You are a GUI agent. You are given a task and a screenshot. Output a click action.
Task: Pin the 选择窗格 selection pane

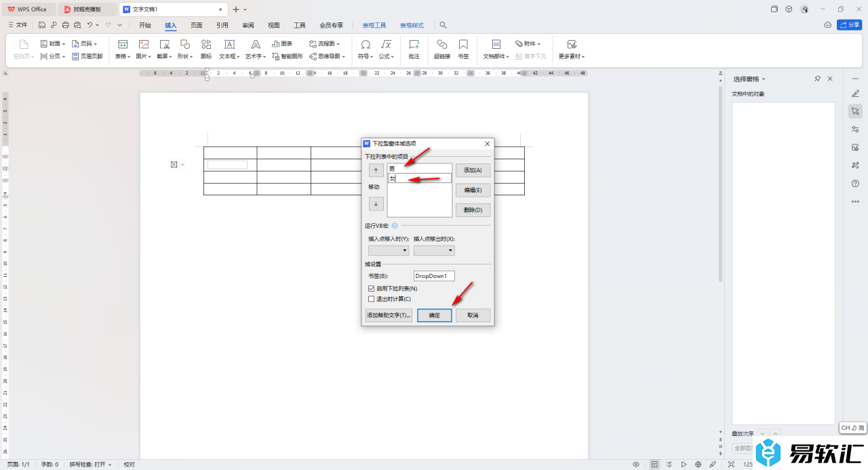[x=817, y=79]
